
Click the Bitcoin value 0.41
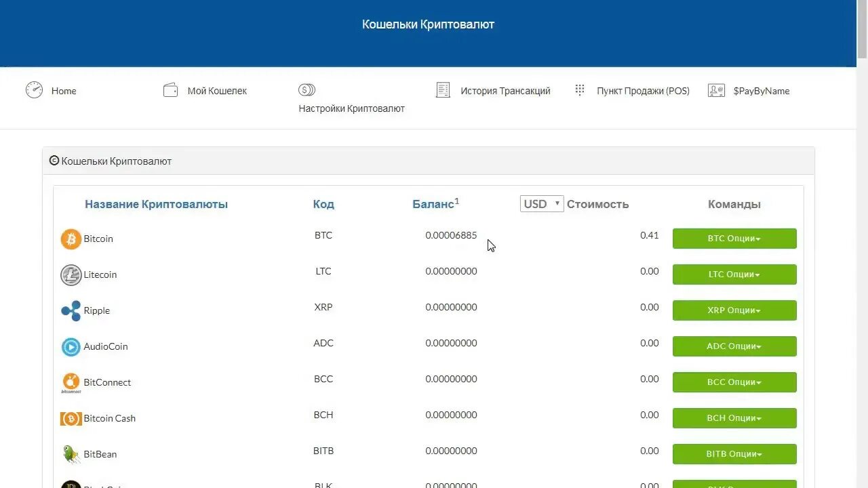[x=649, y=235]
